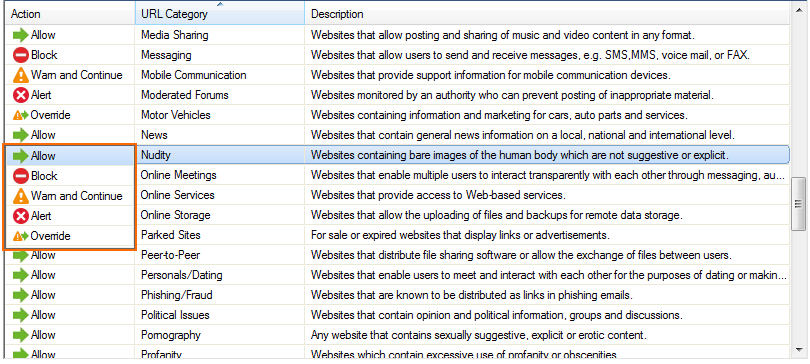The height and width of the screenshot is (364, 810).
Task: Sort the table by the Action column header
Action: coord(70,14)
